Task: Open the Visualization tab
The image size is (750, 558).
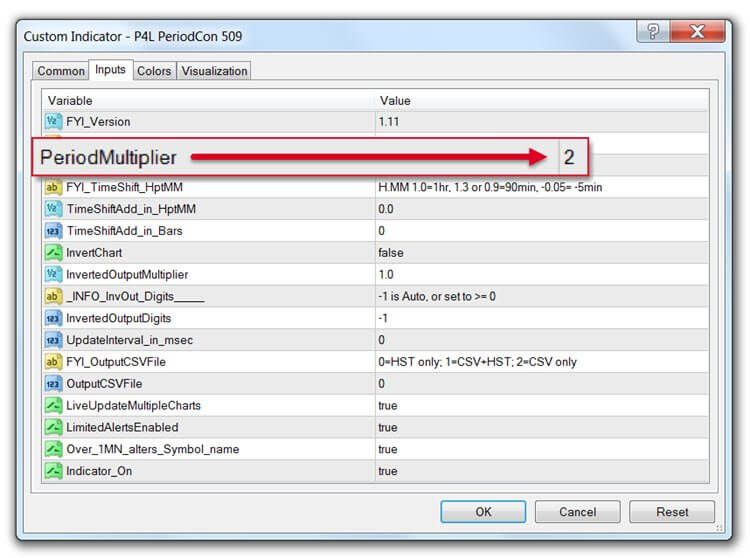Action: click(x=214, y=71)
